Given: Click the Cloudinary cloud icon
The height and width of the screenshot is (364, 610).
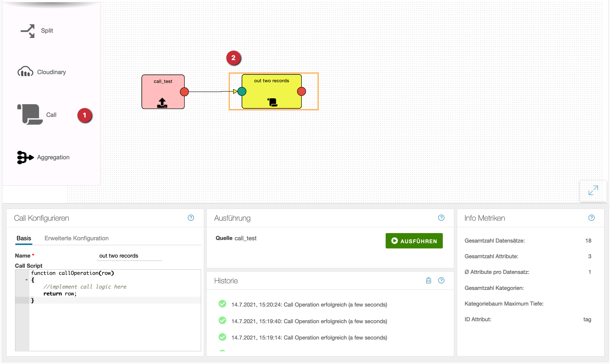Looking at the screenshot, I should coord(25,71).
